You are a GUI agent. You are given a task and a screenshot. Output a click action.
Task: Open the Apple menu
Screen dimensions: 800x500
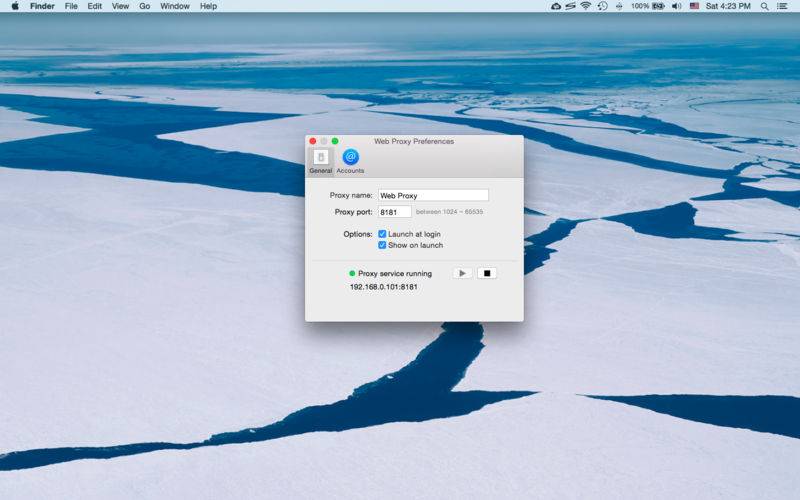click(15, 6)
